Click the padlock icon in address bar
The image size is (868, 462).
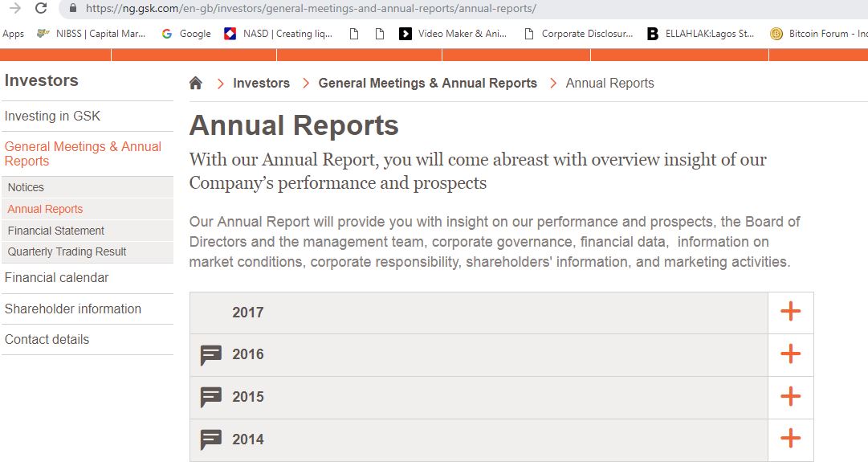73,9
